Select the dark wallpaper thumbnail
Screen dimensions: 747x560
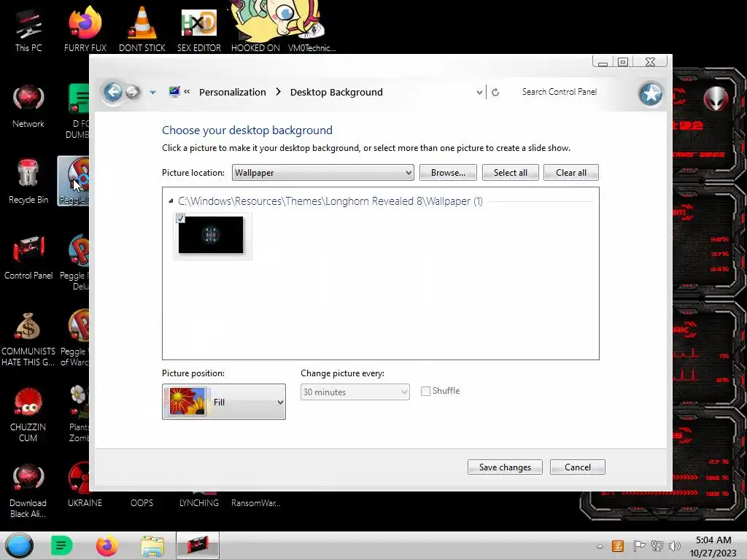211,235
